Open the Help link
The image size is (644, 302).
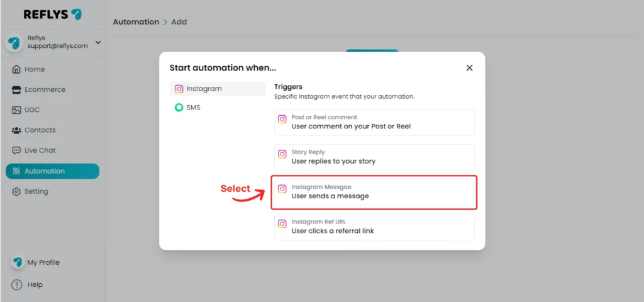click(x=35, y=285)
